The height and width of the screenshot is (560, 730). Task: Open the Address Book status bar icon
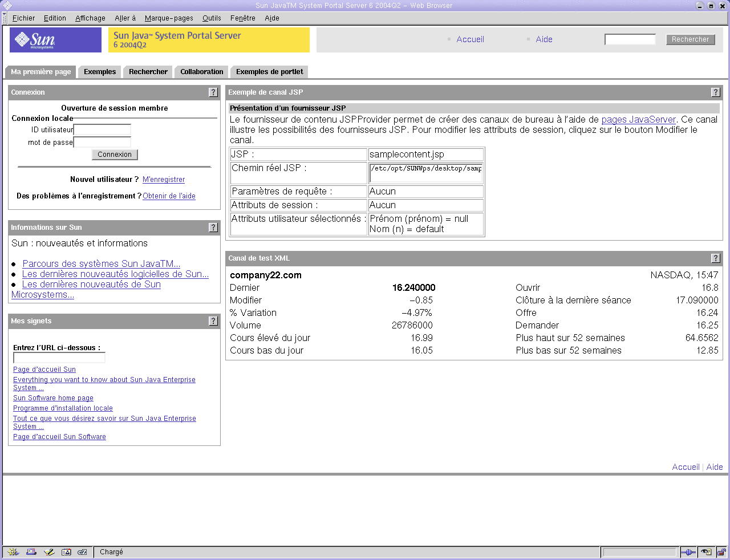pos(66,552)
